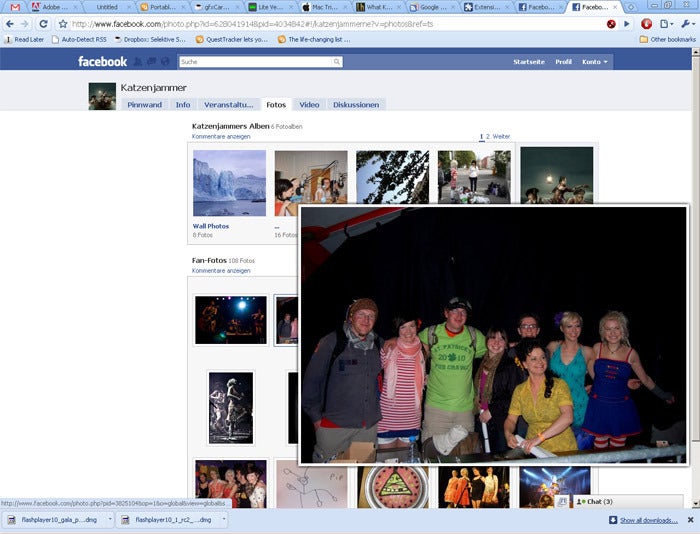Expand the Konto dropdown menu

tap(595, 62)
